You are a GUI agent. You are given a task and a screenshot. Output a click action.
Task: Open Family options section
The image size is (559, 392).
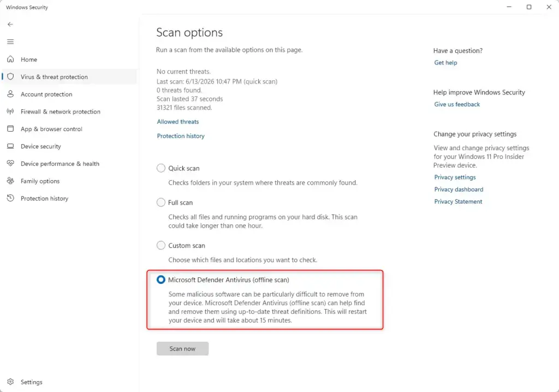point(69,181)
